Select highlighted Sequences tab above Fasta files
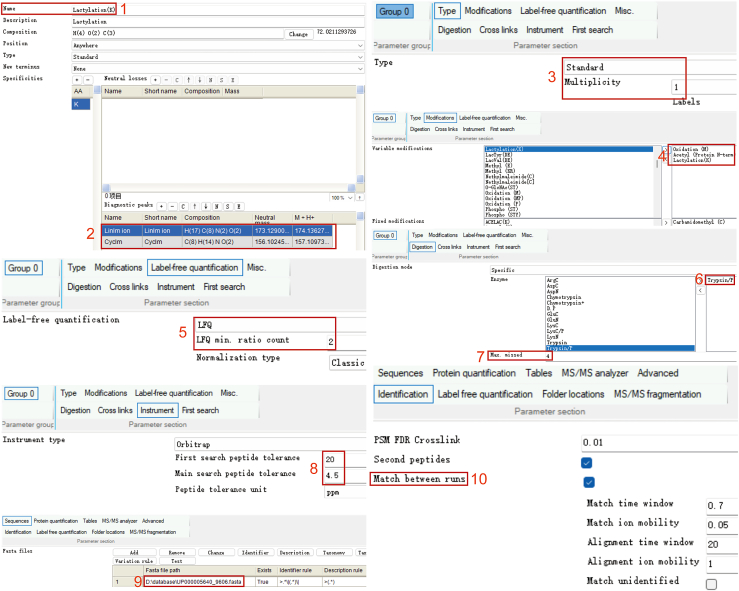The image size is (739, 591). coord(17,521)
